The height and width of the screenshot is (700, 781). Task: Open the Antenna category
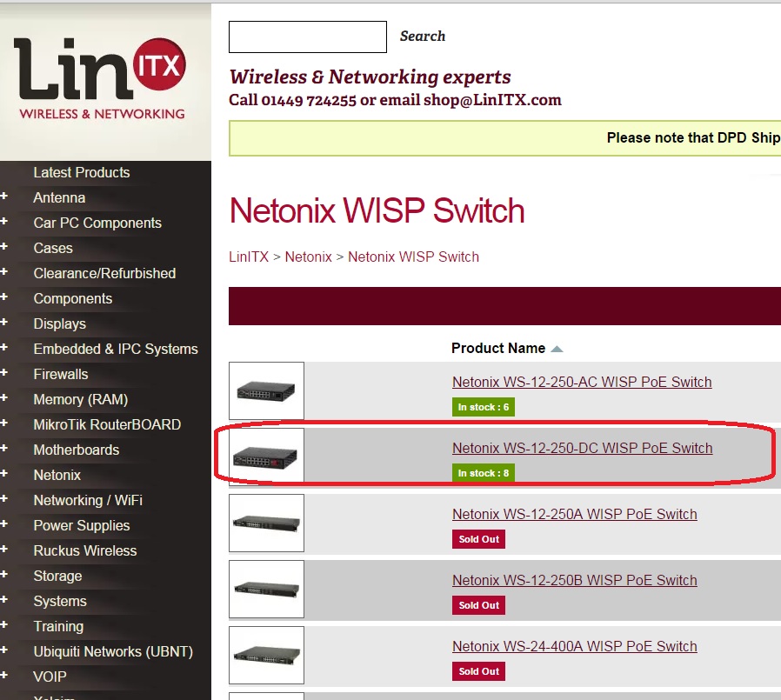[59, 197]
